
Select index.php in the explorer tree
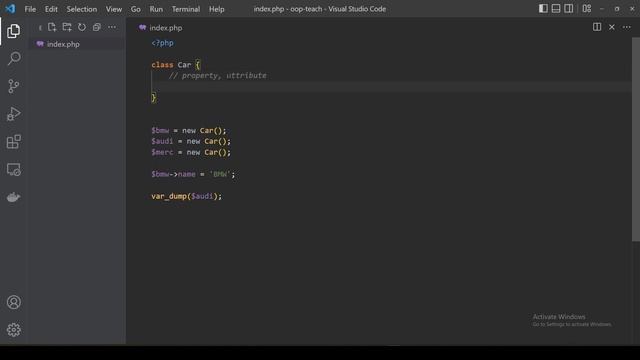[x=77, y=44]
